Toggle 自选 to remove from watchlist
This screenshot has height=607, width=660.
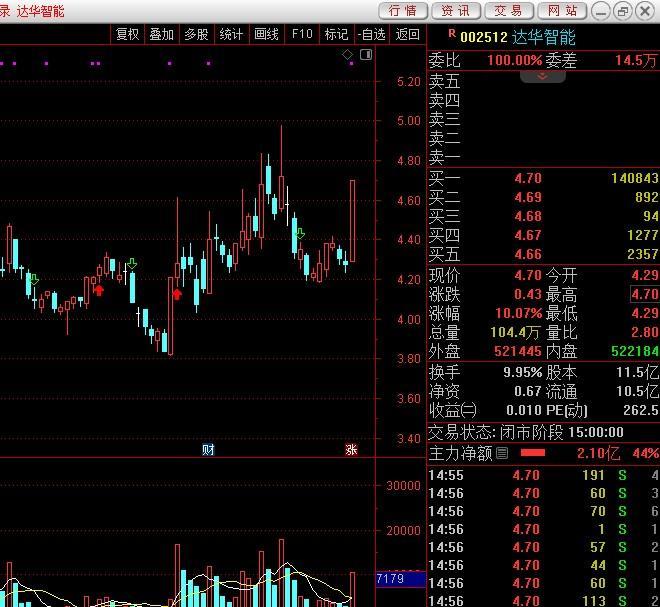point(371,34)
